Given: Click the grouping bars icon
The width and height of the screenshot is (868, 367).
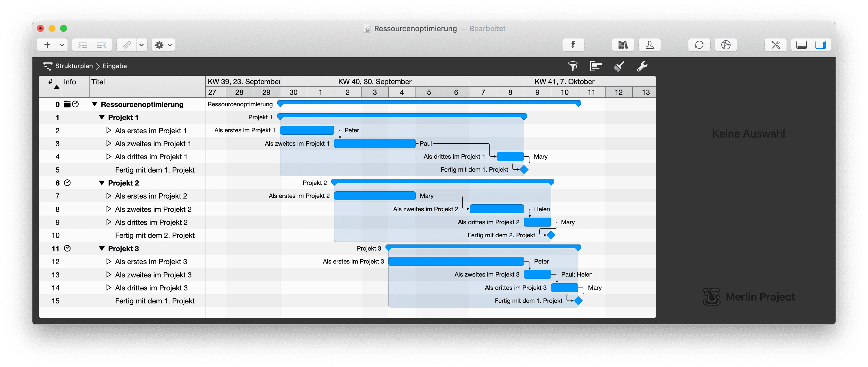Looking at the screenshot, I should click(596, 66).
